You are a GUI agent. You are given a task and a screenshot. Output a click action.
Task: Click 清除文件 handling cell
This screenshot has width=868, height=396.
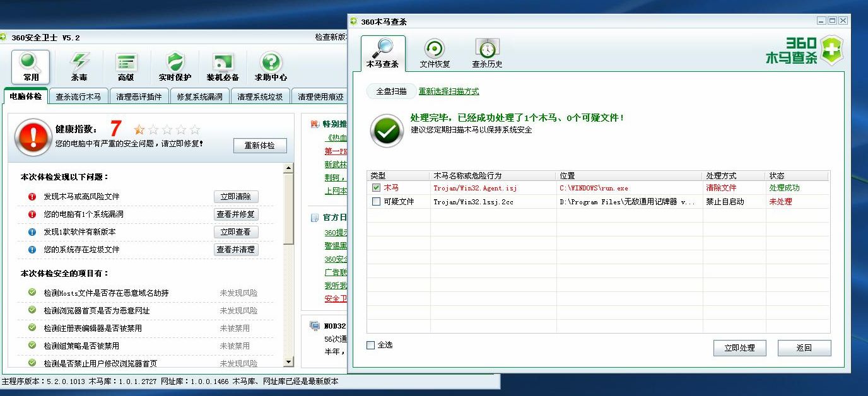point(721,188)
